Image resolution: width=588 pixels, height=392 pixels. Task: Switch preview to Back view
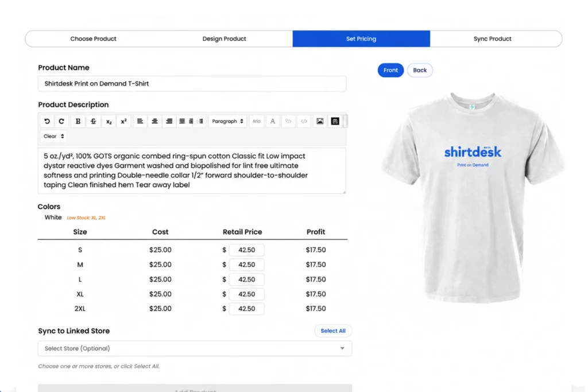coord(420,70)
